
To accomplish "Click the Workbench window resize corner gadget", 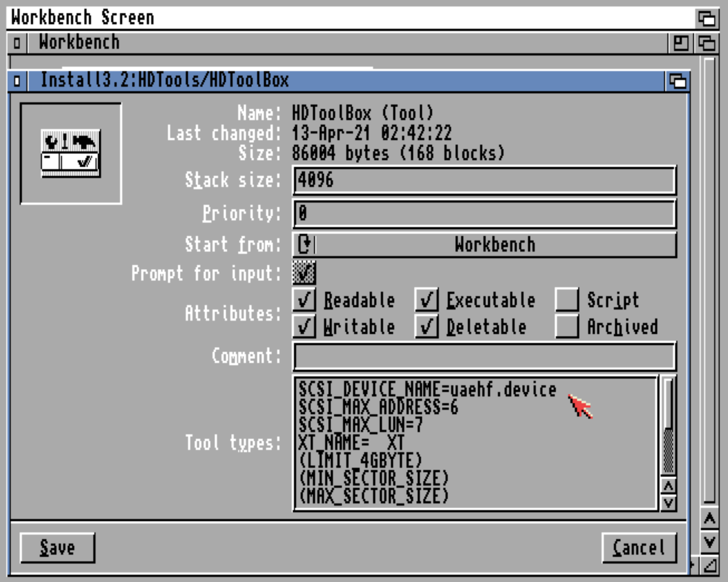I will (710, 565).
